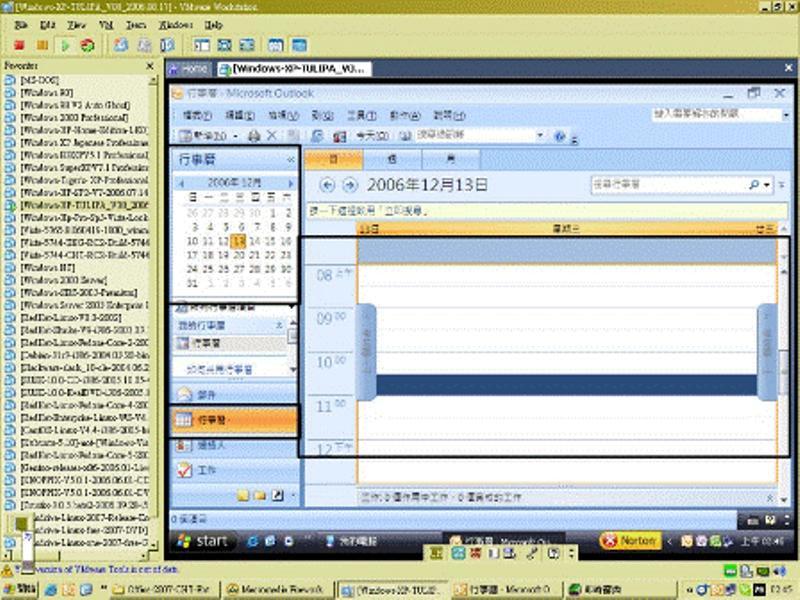
Task: Select date 20 in the December mini calendar
Action: click(239, 255)
